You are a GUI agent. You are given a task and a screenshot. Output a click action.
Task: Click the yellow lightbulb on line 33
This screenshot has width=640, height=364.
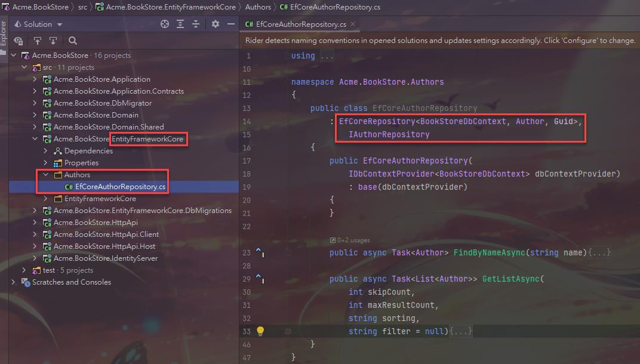click(260, 331)
